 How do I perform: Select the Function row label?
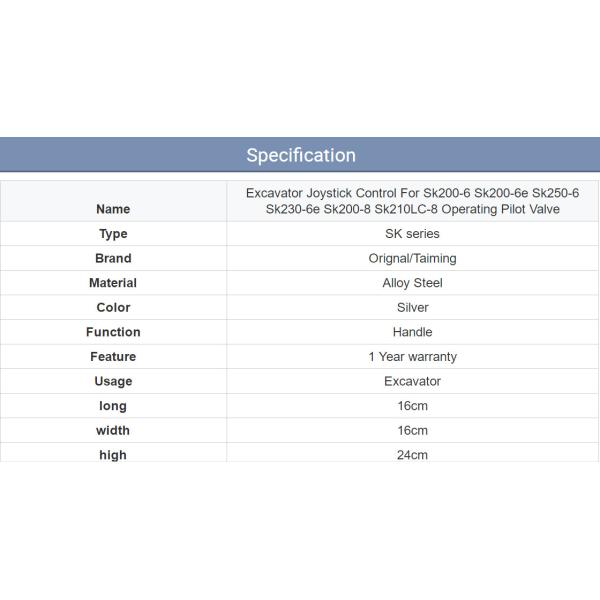pyautogui.click(x=113, y=332)
